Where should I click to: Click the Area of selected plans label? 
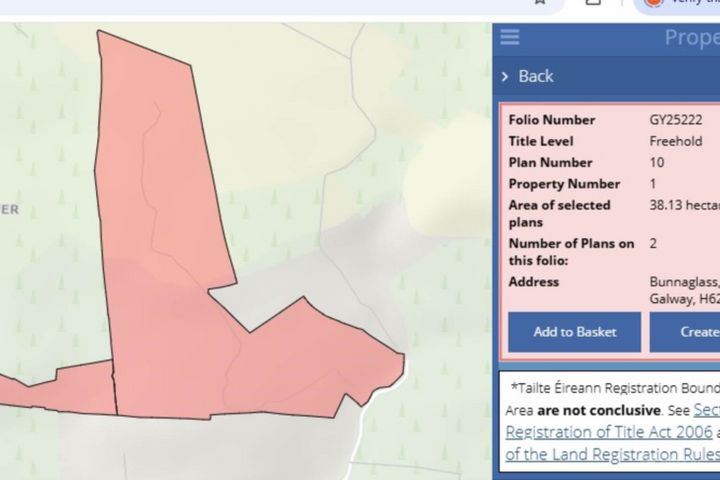pyautogui.click(x=559, y=214)
